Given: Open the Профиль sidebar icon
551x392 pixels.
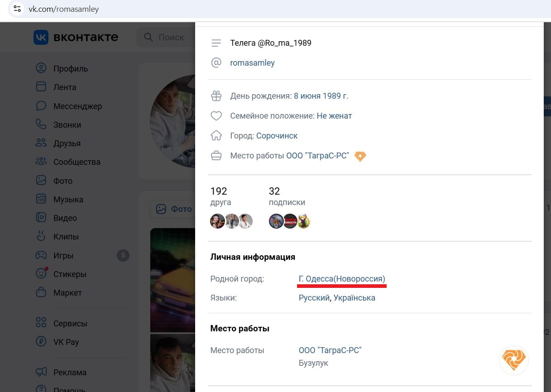Looking at the screenshot, I should click(x=41, y=68).
